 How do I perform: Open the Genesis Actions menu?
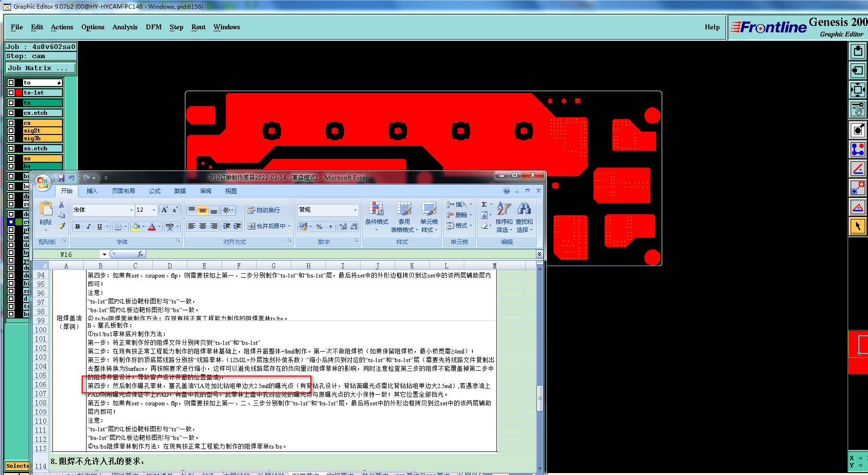[x=62, y=27]
